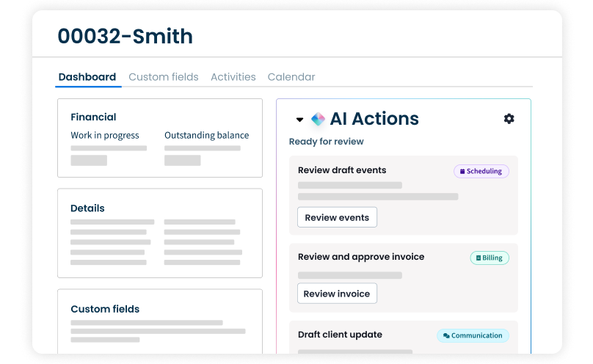Image resolution: width=593 pixels, height=364 pixels.
Task: Click the Custom fields card heading
Action: [105, 309]
